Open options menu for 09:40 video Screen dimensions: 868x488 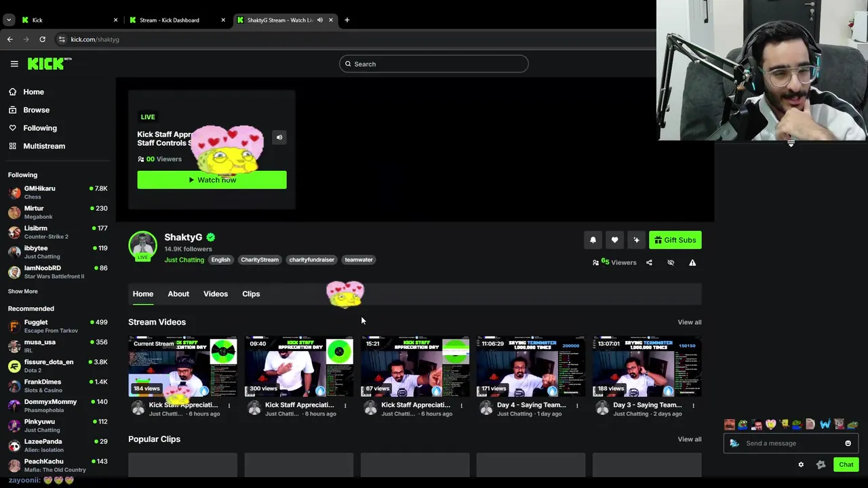tap(345, 405)
